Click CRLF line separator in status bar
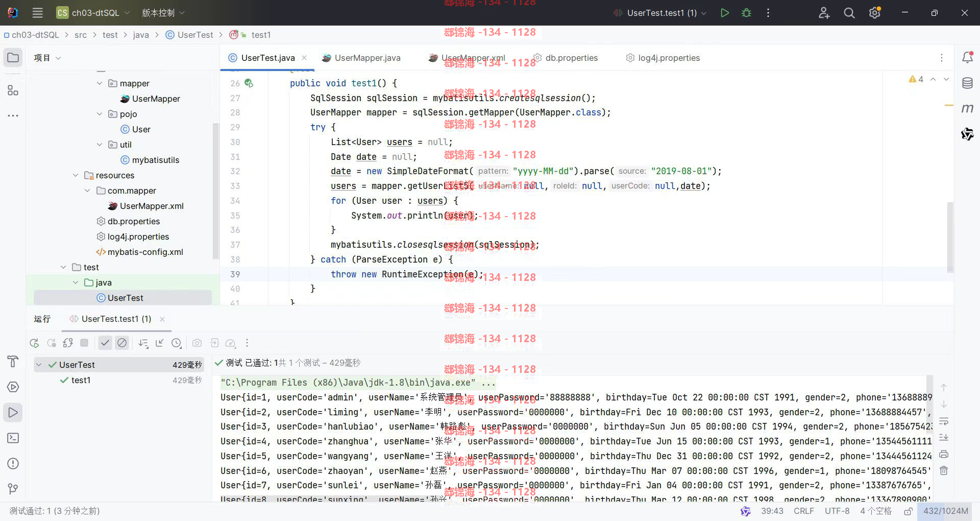Image resolution: width=980 pixels, height=521 pixels. tap(804, 511)
